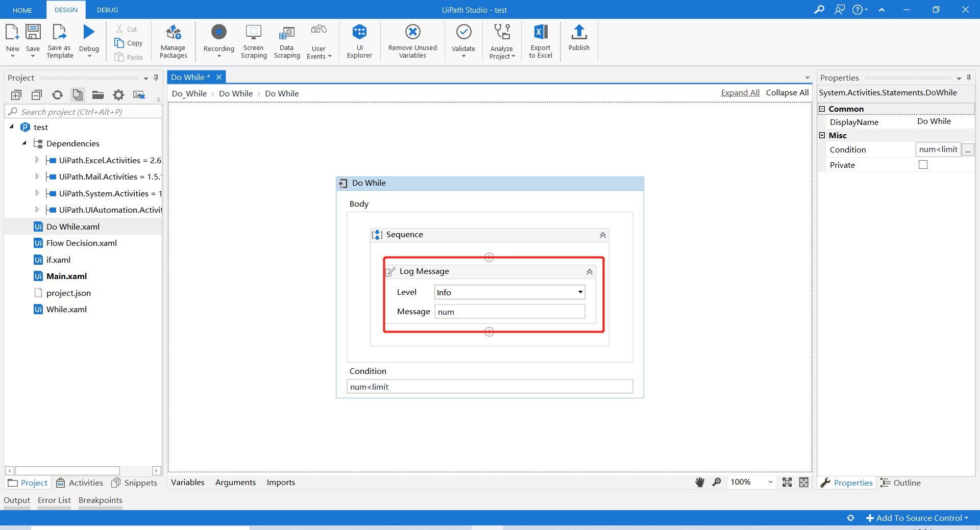Screen dimensions: 980x530
Task: Open UI Explorer
Action: tap(360, 41)
